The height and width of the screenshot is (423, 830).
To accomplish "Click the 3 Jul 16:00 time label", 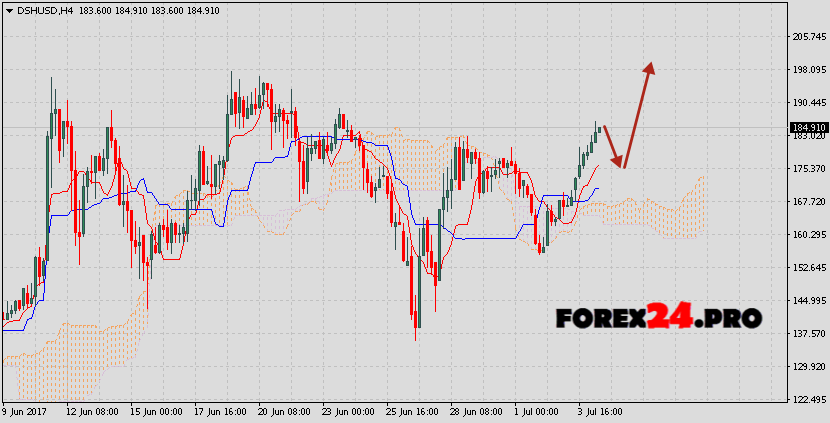I will [601, 411].
